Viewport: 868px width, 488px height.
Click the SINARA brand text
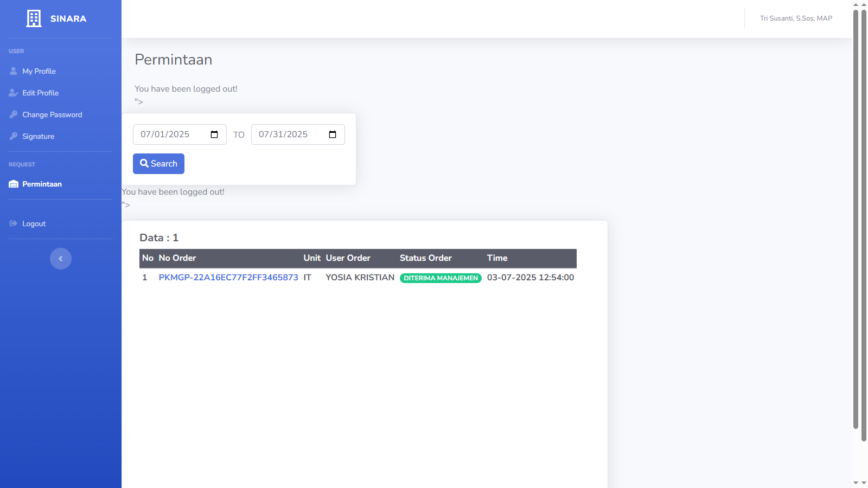[68, 18]
